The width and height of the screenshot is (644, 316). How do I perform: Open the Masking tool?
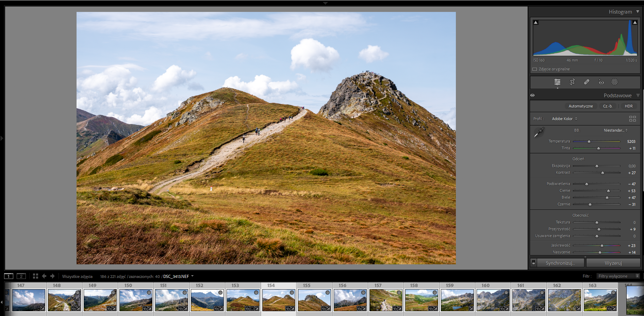tap(614, 82)
